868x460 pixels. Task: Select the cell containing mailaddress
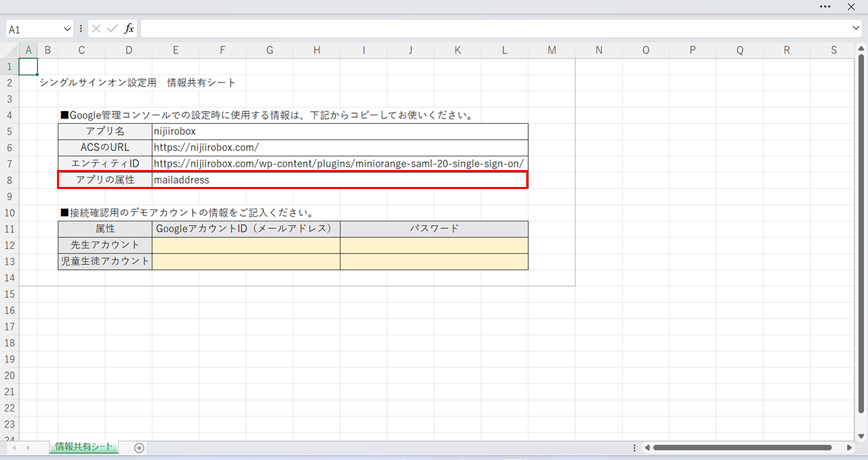[339, 180]
